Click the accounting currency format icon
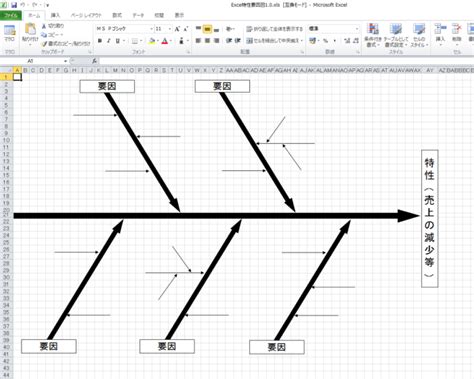 (x=312, y=41)
